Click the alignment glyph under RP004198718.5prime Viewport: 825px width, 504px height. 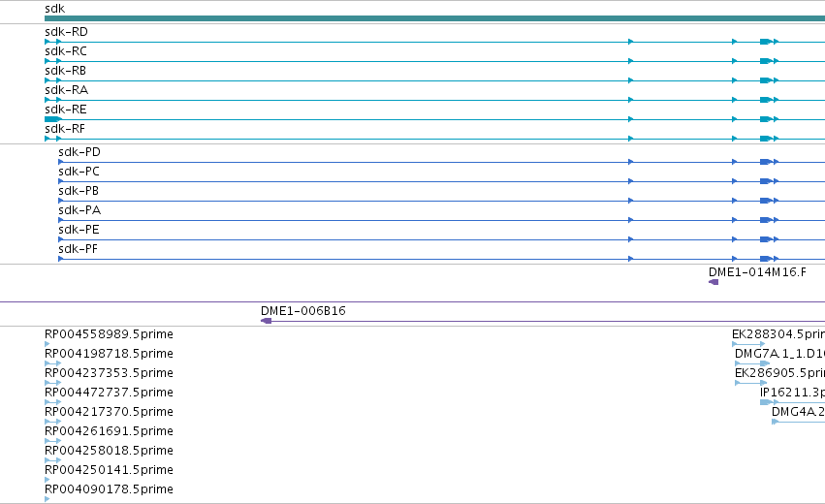(53, 363)
